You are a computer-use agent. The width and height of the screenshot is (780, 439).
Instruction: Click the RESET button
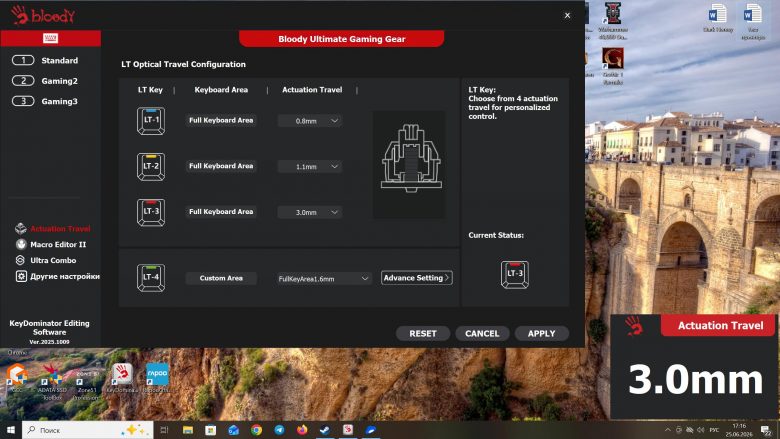(423, 334)
